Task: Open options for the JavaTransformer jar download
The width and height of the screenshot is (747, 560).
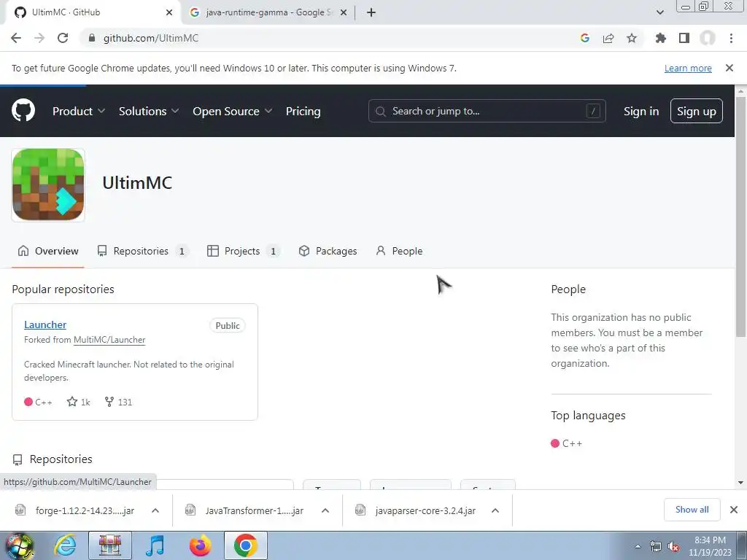Action: [325, 510]
